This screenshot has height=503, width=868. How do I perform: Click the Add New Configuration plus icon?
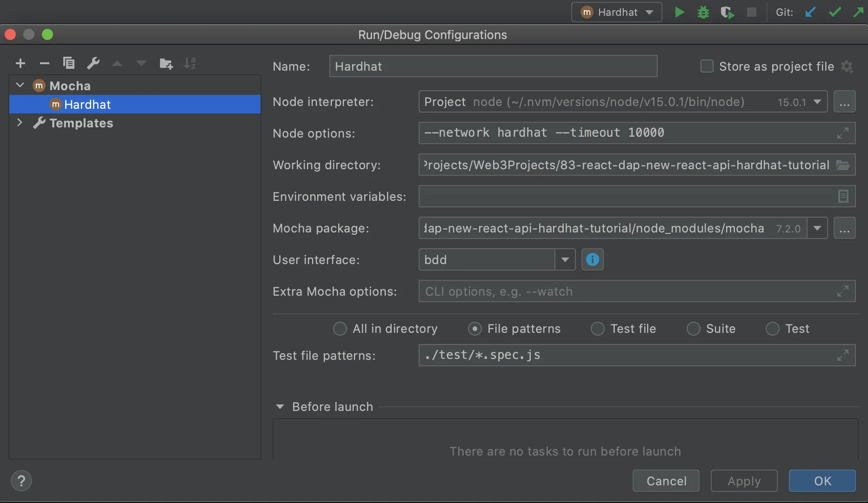(x=20, y=63)
